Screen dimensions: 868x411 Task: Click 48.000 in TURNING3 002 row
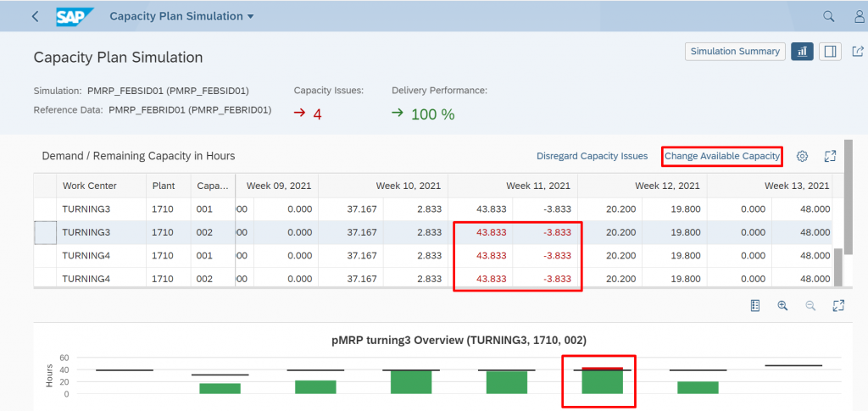point(815,232)
